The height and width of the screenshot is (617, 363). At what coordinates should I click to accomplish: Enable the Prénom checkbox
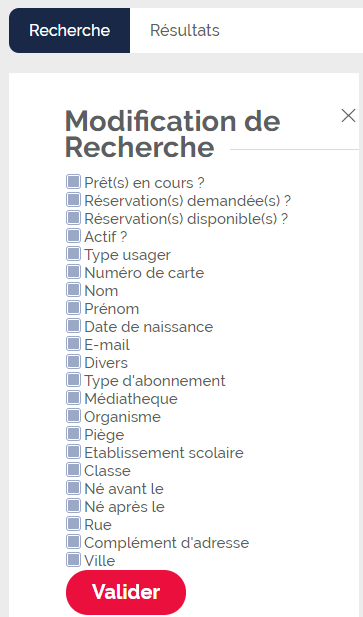point(73,308)
